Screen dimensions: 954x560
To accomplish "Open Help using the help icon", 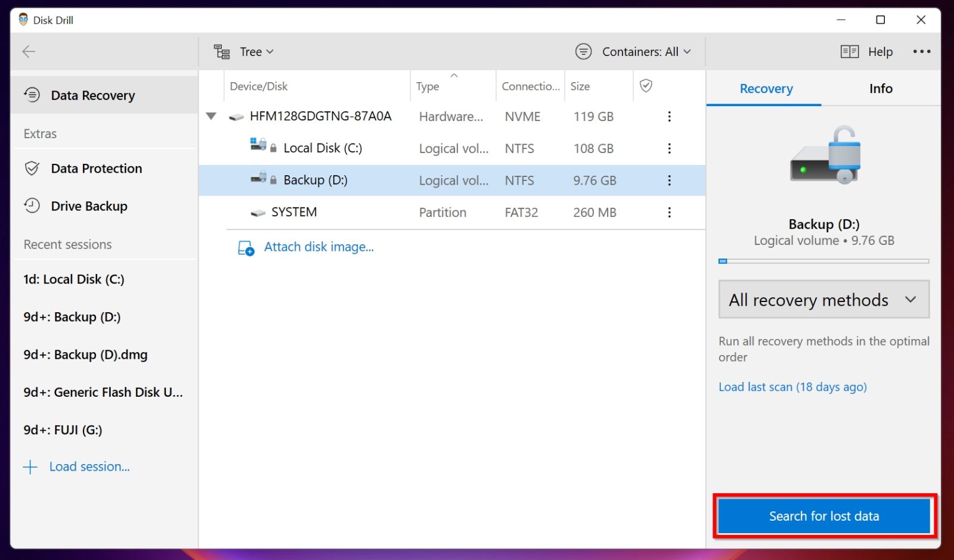I will click(849, 52).
